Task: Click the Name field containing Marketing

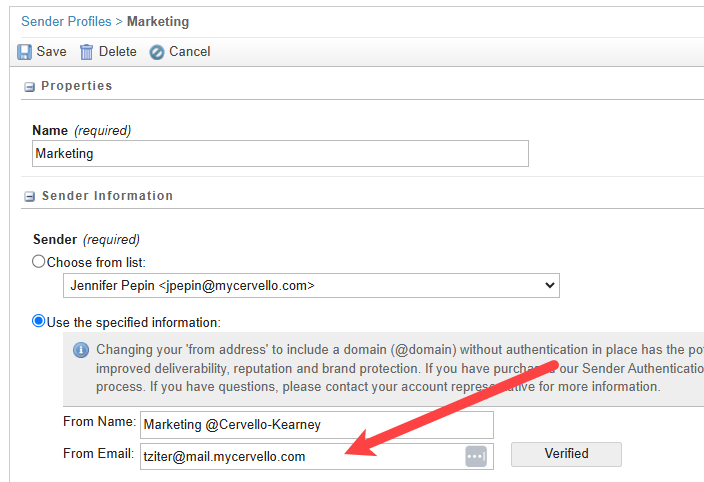Action: [280, 154]
